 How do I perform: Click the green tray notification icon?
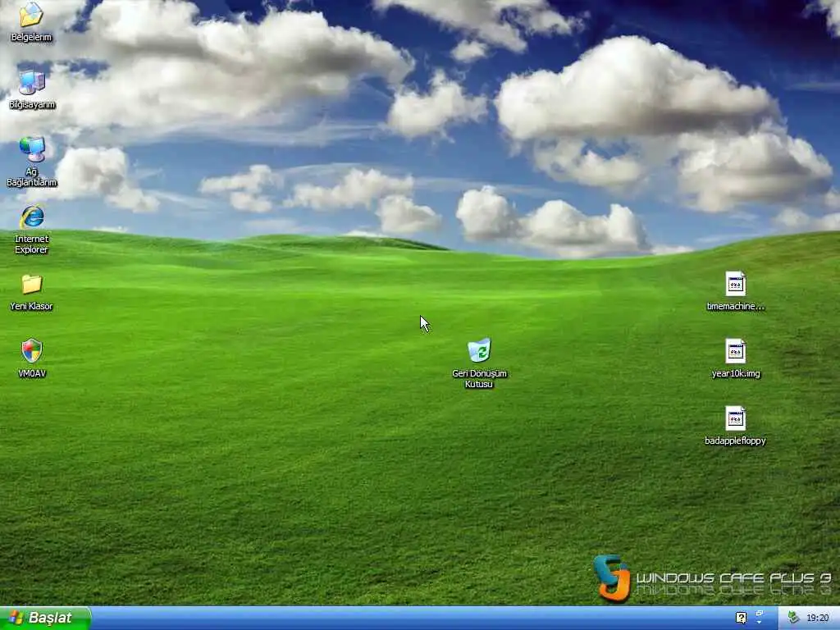click(x=793, y=618)
